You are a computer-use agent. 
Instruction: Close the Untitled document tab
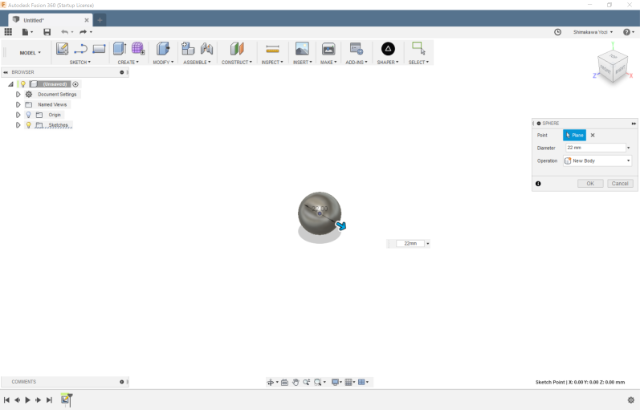pos(87,20)
